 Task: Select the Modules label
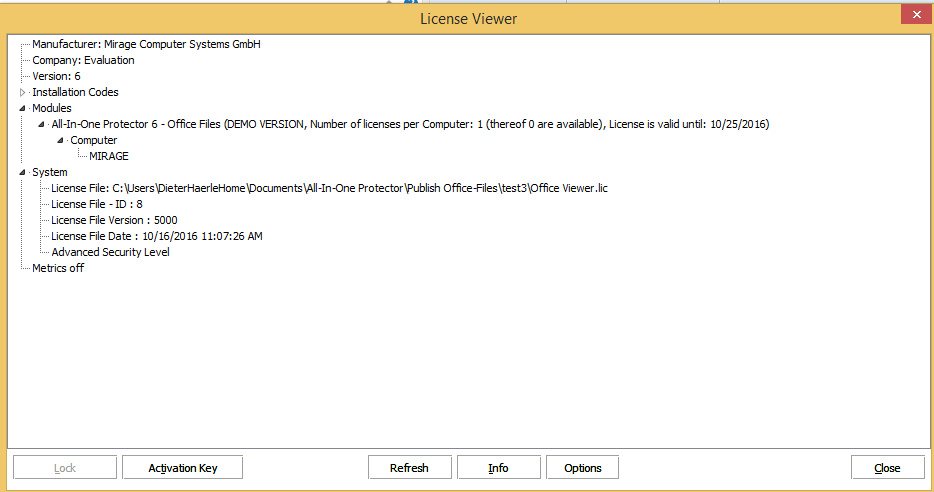click(52, 108)
